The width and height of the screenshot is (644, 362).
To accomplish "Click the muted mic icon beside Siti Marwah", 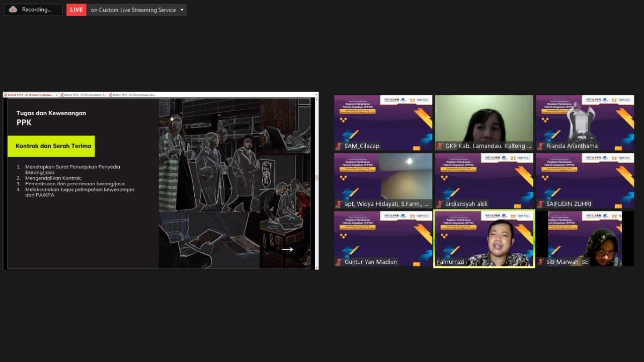I will tap(540, 262).
